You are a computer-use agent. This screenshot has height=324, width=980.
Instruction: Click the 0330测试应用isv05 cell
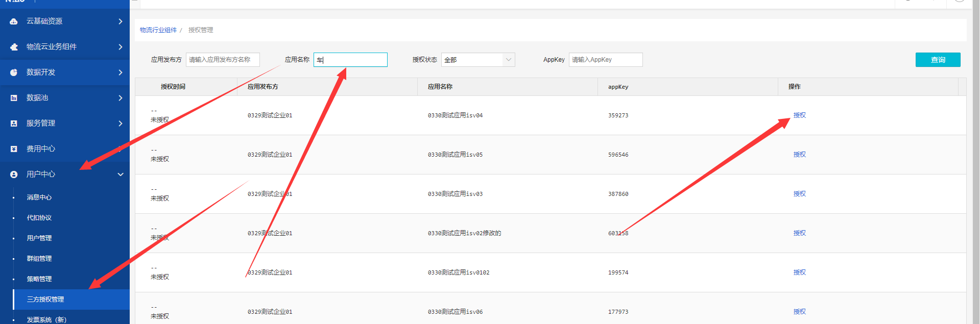[x=455, y=155]
